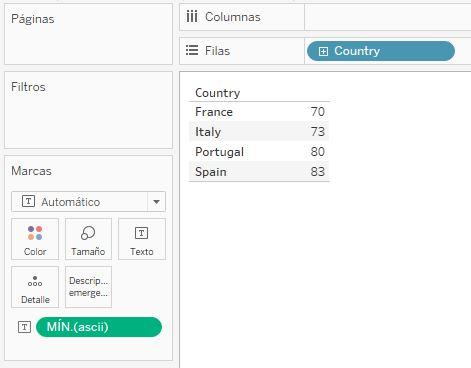Viewport: 471px width, 368px height.
Task: Select the Country pill on Filas
Action: pyautogui.click(x=381, y=51)
